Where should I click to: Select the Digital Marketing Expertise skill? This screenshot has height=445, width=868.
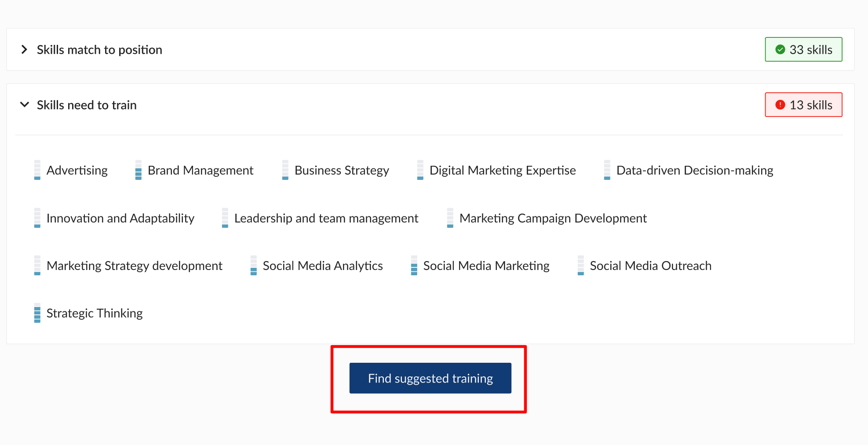pos(502,170)
